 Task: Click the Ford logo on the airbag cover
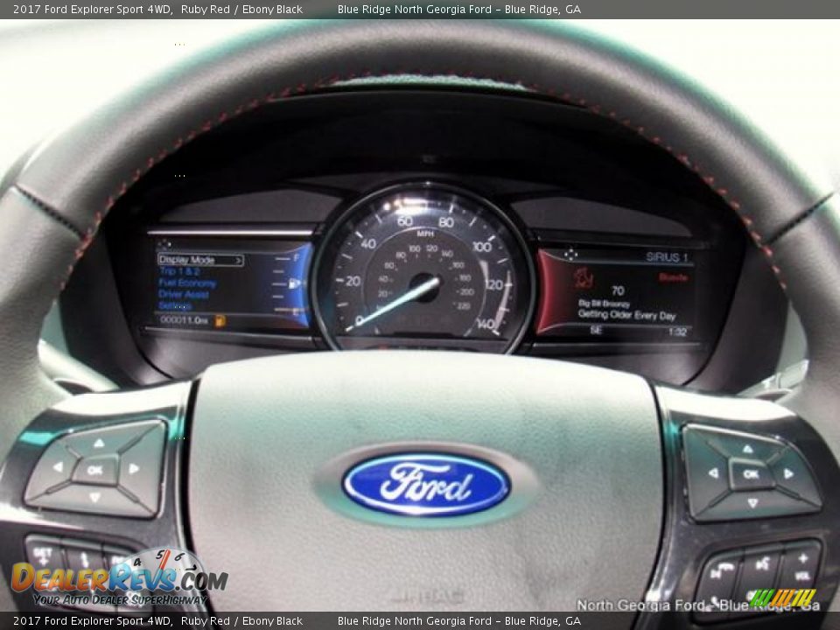coord(426,484)
